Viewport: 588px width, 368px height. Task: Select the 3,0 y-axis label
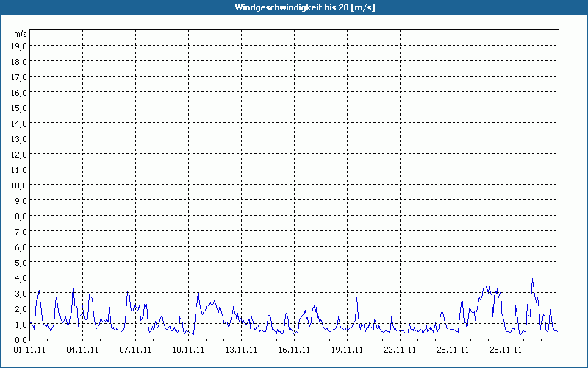(21, 294)
